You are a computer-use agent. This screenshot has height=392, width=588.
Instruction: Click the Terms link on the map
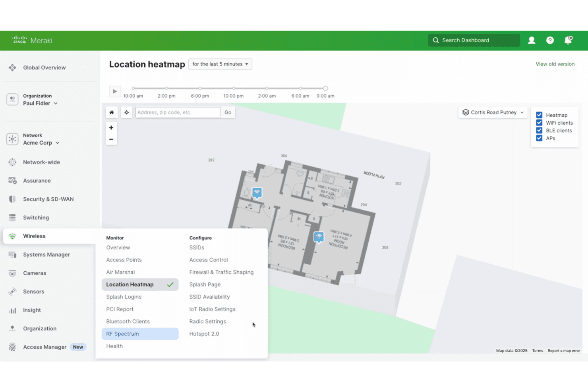click(538, 351)
